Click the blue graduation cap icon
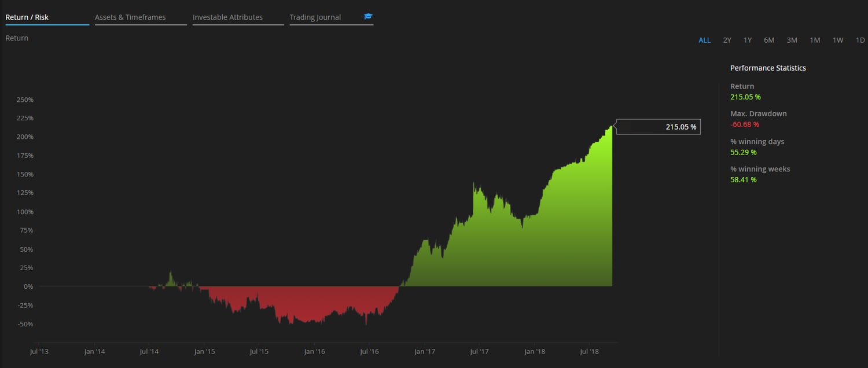This screenshot has width=868, height=368. point(368,17)
